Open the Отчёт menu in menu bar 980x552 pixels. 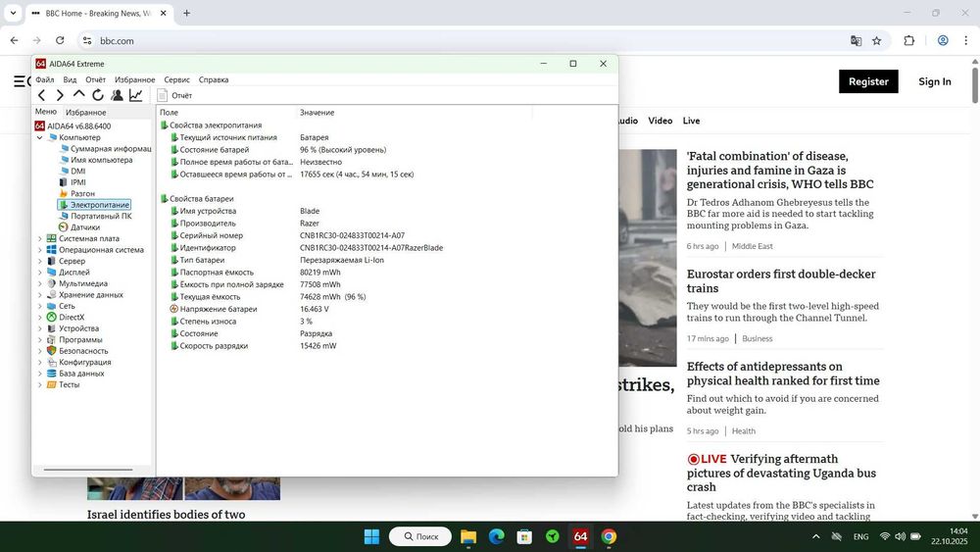96,79
